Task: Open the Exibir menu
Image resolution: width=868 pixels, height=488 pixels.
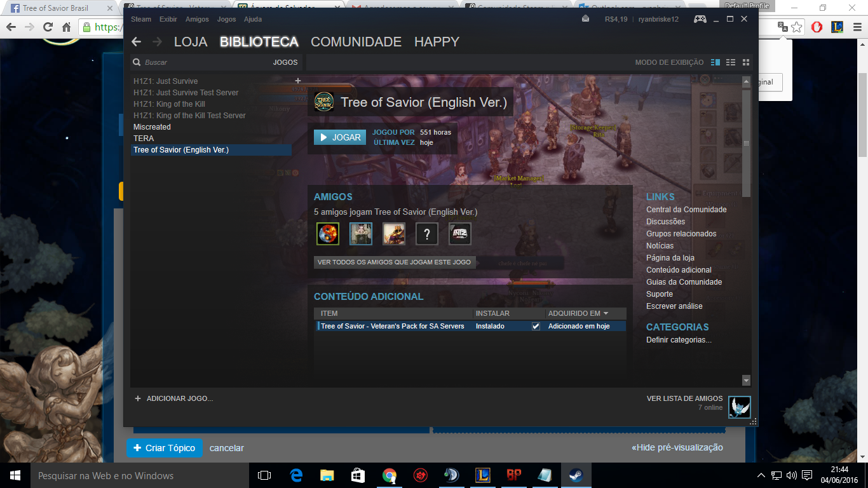Action: coord(168,19)
